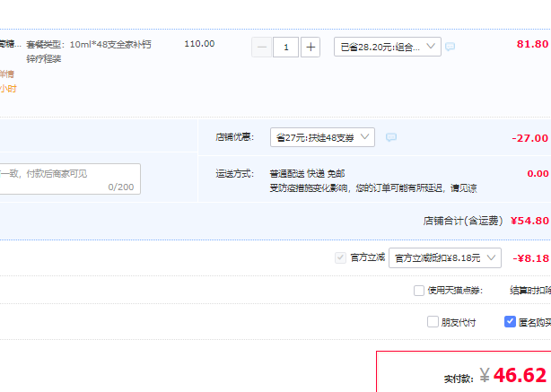This screenshot has width=551, height=392.
Task: Click the official discount amount -¥8.18
Action: 530,258
